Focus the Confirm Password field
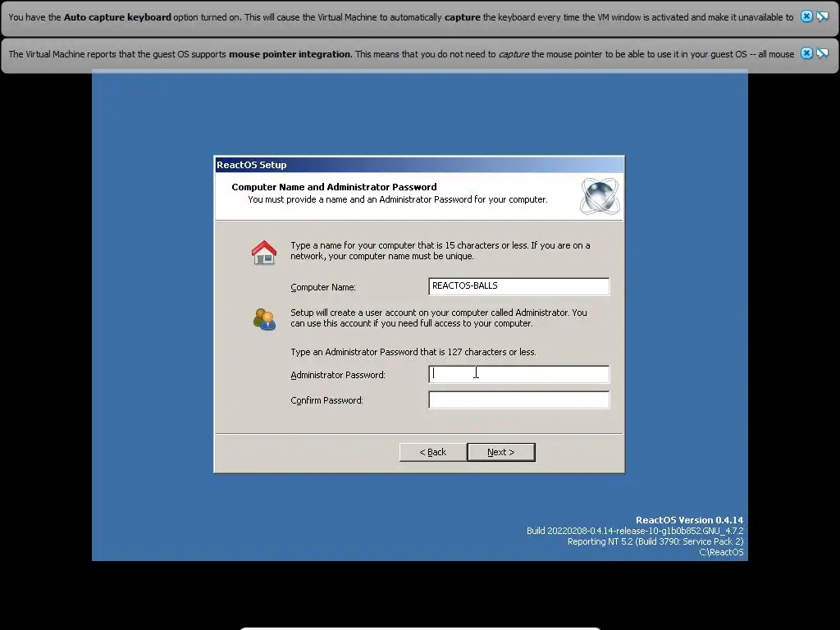 [x=518, y=399]
